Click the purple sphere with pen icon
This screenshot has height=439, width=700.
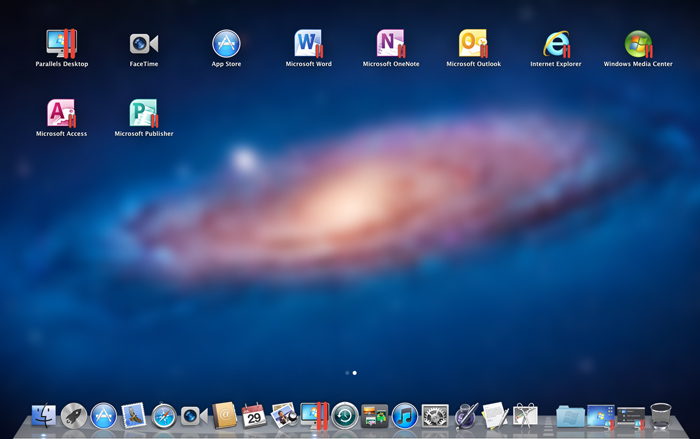[x=466, y=416]
